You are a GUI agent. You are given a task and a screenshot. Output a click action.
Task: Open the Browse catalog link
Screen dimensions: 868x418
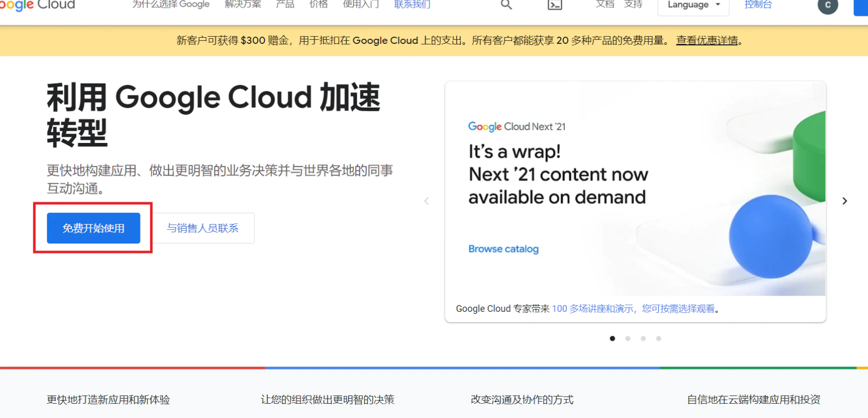503,249
